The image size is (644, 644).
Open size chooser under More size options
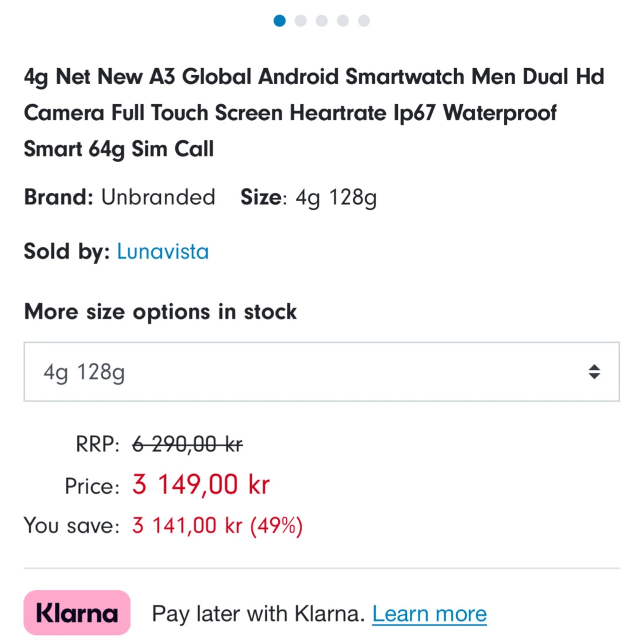(321, 372)
